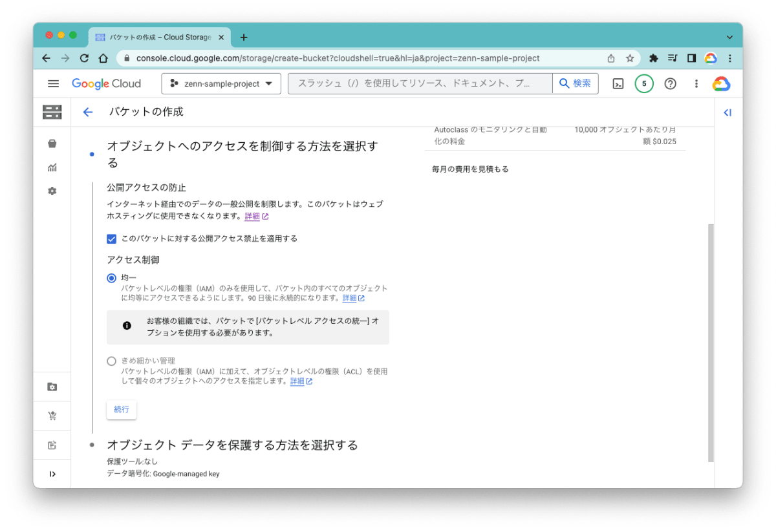Open 詳細 link for fine-grained access
776x532 pixels.
pyautogui.click(x=301, y=381)
